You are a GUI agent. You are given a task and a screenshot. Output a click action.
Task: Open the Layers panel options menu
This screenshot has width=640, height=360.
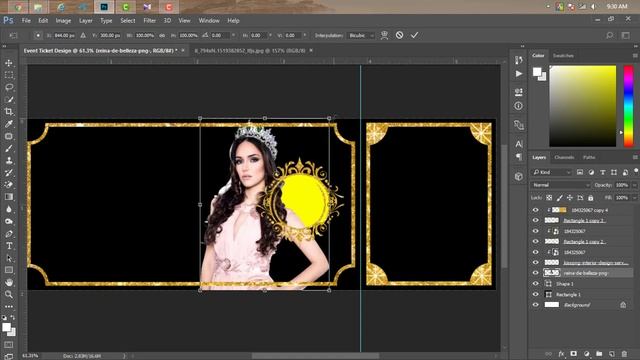click(x=635, y=157)
